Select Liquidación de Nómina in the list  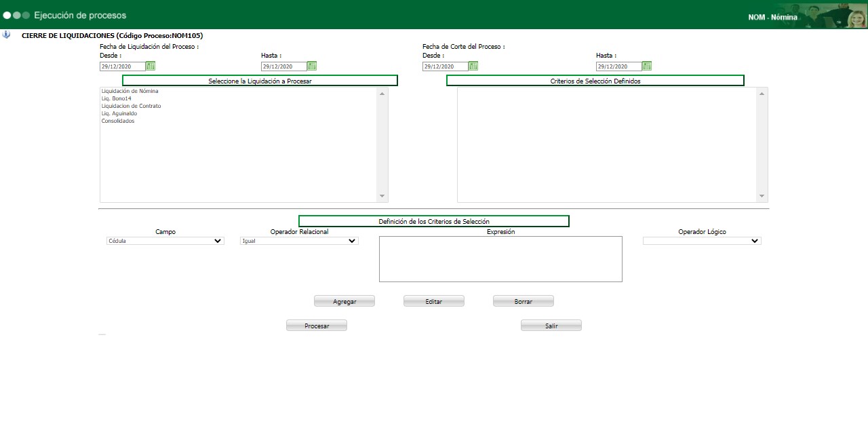[130, 91]
